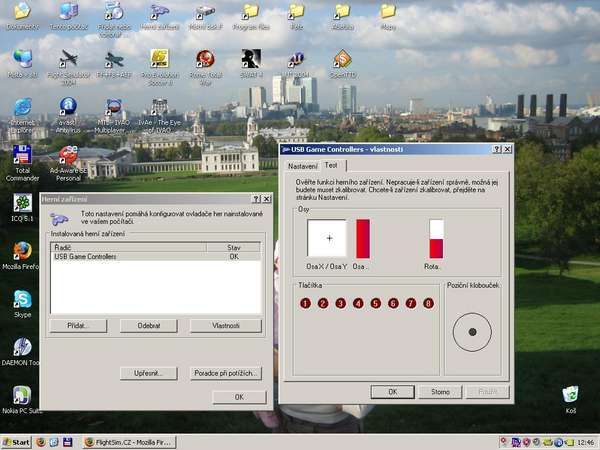600x450 pixels.
Task: Open Vlastnosti of the selected controller
Action: (x=226, y=326)
